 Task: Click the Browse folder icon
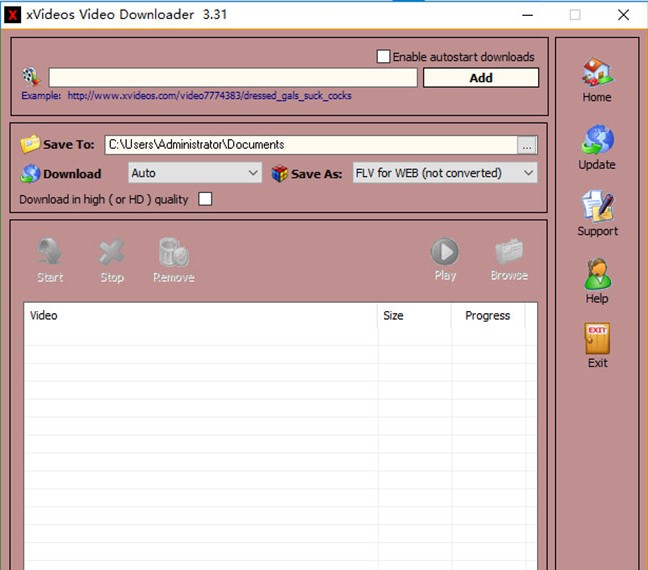click(509, 251)
